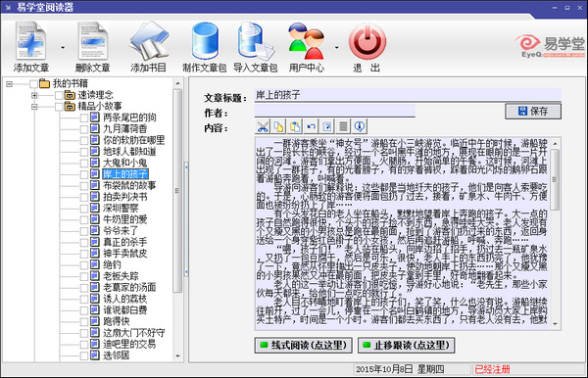Screen dimensions: 588x378
Task: Click the copy icon in content toolbar
Action: pos(278,126)
